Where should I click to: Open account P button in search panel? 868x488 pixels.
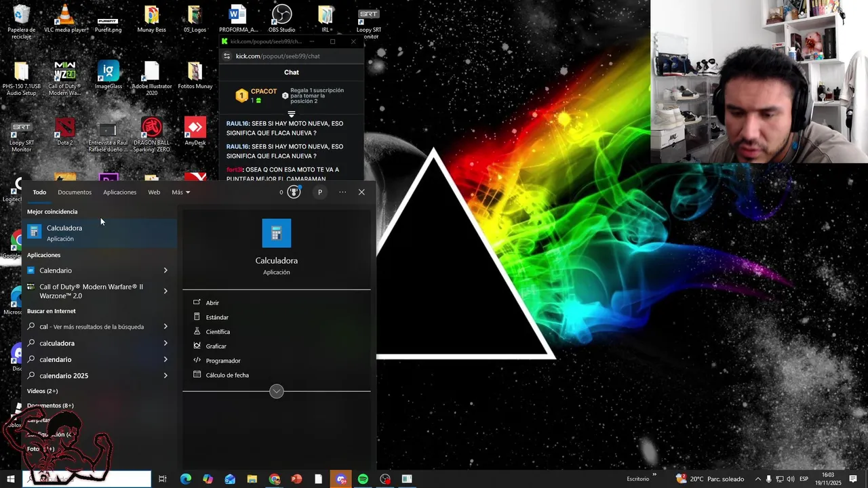(x=320, y=192)
